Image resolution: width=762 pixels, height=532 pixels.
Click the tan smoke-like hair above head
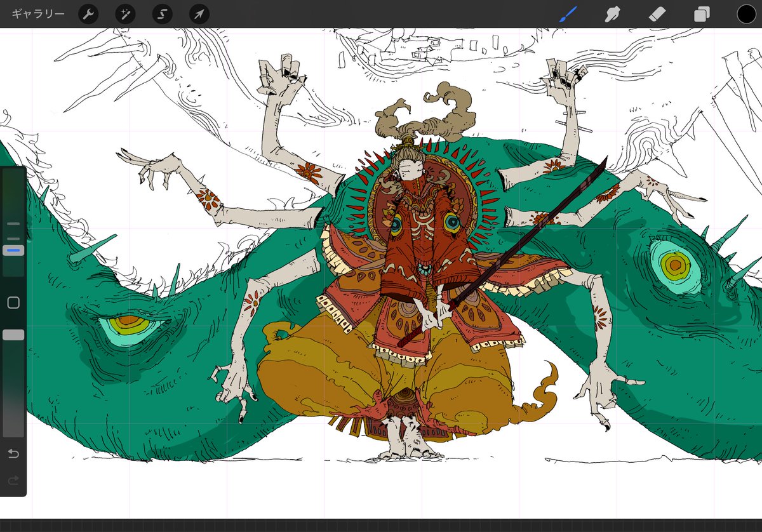coord(425,114)
